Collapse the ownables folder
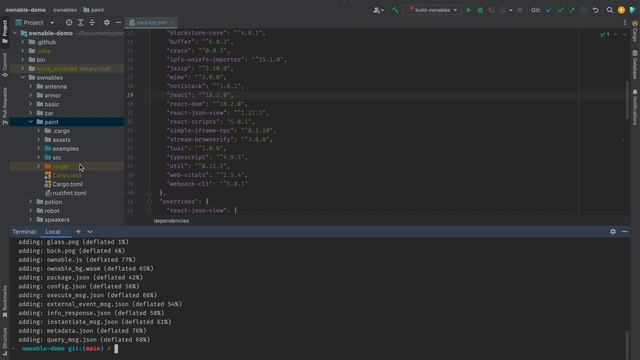The width and height of the screenshot is (640, 360). (23, 78)
